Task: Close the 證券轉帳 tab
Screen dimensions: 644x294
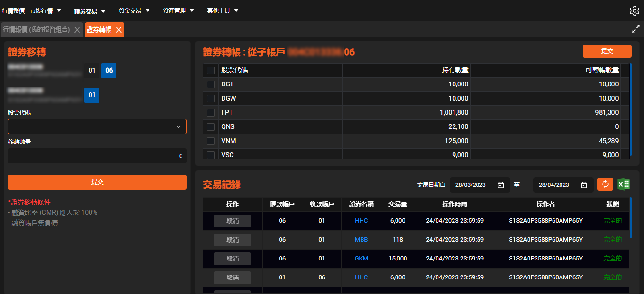Action: [x=119, y=30]
